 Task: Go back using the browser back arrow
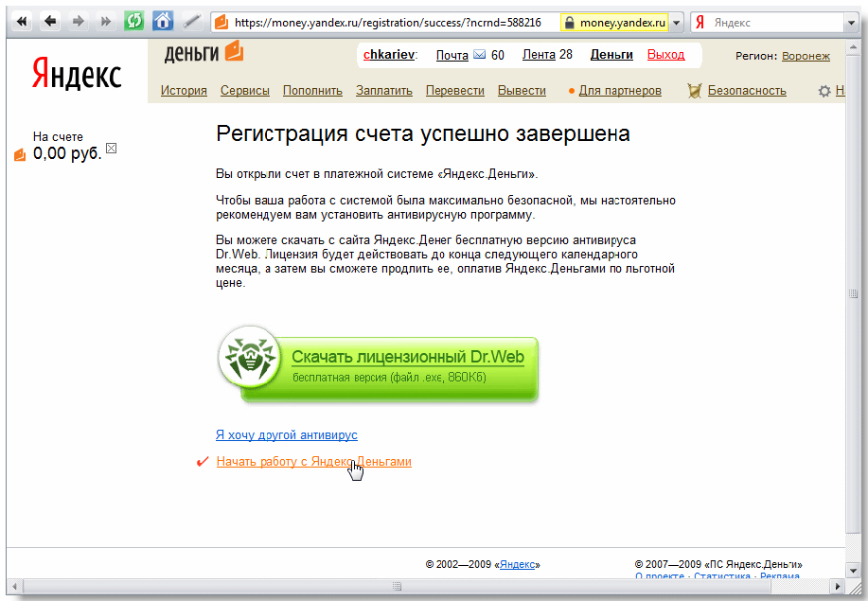(50, 22)
